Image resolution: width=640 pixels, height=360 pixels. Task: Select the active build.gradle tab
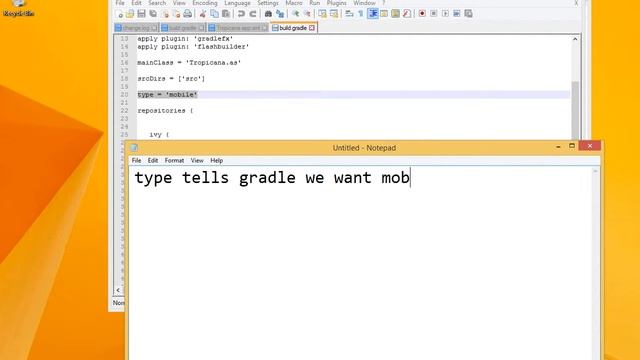(293, 28)
